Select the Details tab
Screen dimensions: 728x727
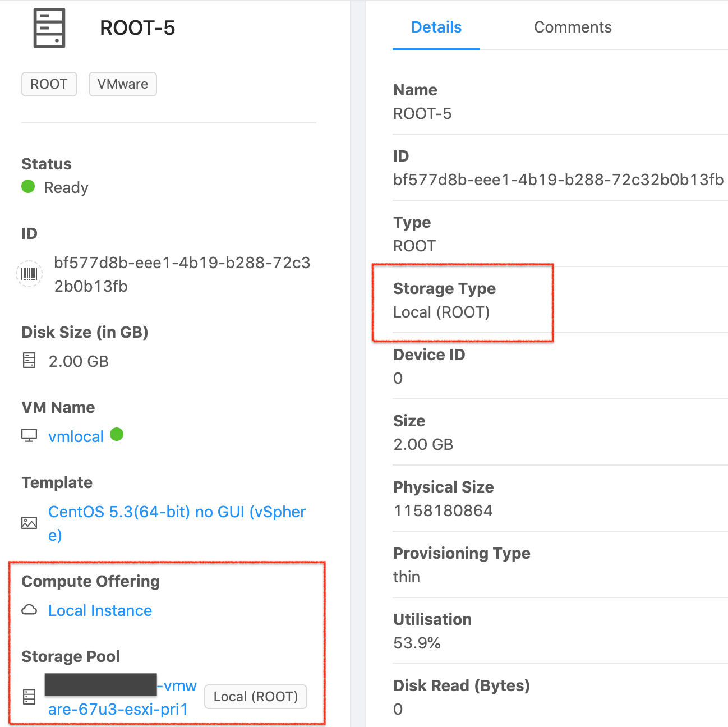point(436,26)
